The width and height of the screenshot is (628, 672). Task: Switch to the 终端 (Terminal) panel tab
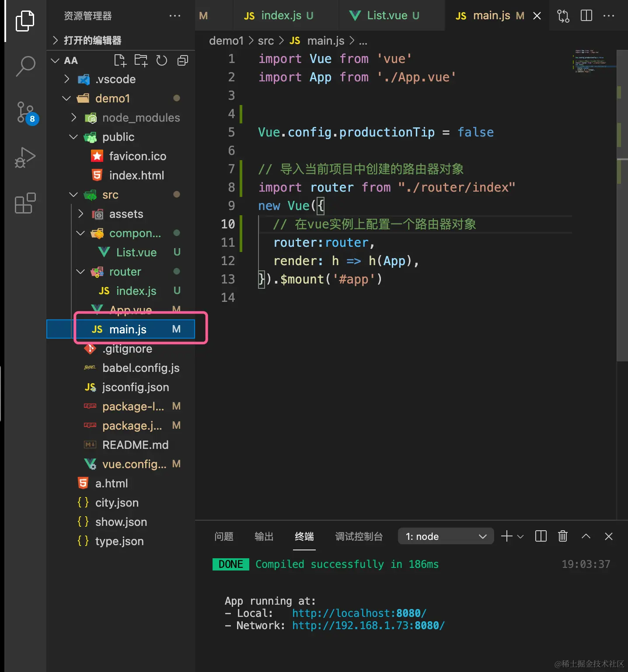[x=304, y=536]
